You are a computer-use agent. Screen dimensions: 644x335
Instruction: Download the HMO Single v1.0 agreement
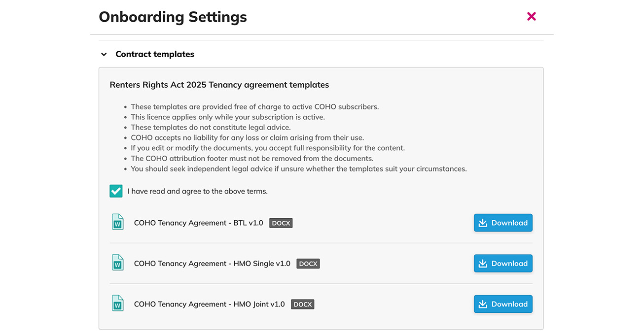[503, 264]
